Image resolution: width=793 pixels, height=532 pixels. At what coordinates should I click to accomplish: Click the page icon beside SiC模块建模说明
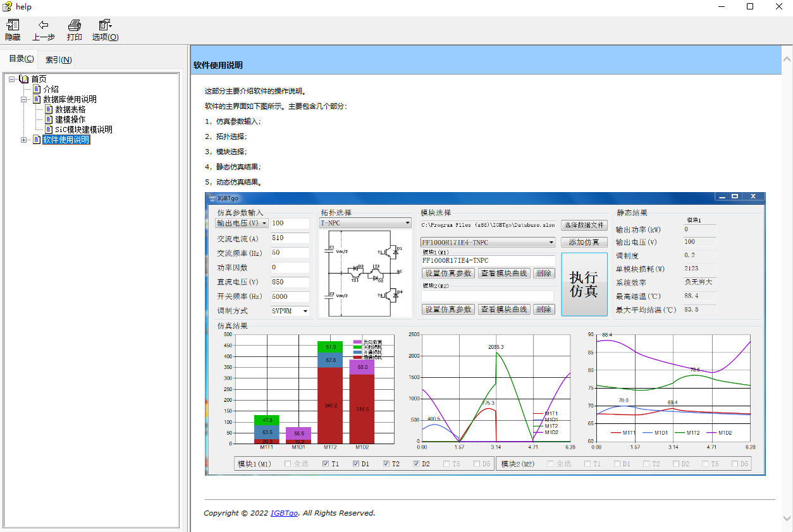pos(49,130)
